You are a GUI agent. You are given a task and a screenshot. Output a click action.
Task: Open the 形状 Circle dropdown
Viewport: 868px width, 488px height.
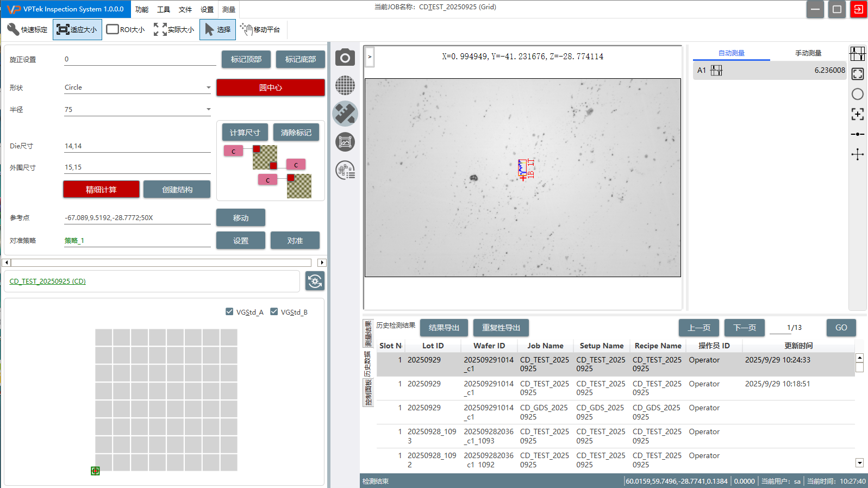pos(137,87)
